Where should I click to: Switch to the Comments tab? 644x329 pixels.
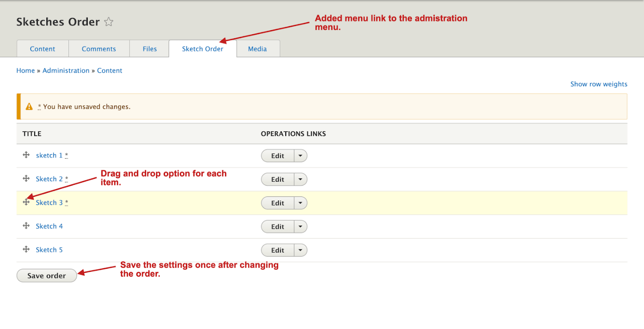(x=99, y=49)
